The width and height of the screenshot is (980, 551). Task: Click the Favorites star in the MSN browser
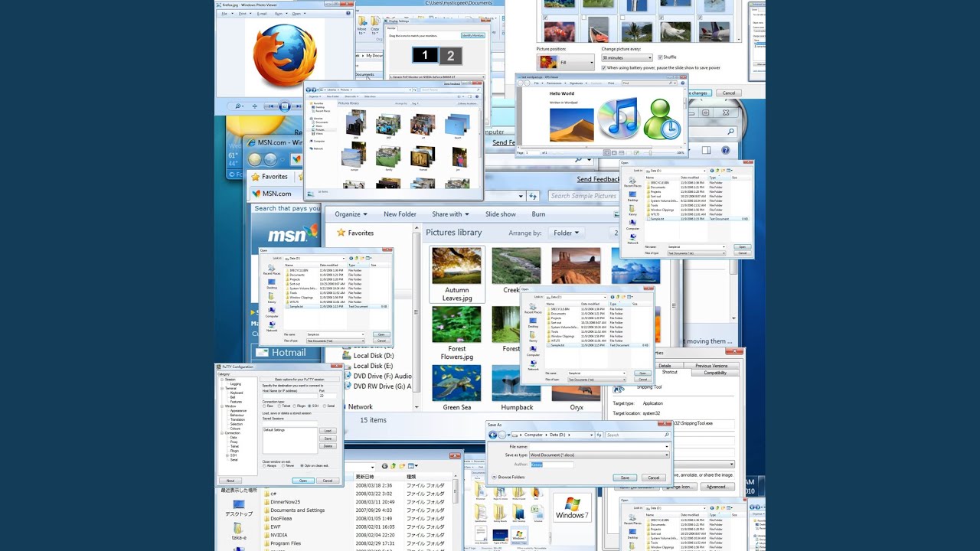[x=256, y=177]
